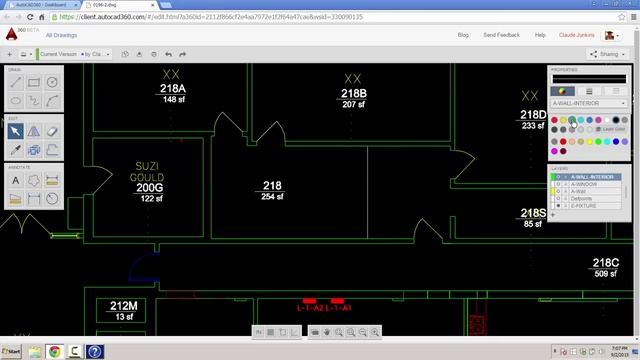Select the Defpoints layer row
The image size is (640, 360).
point(587,199)
